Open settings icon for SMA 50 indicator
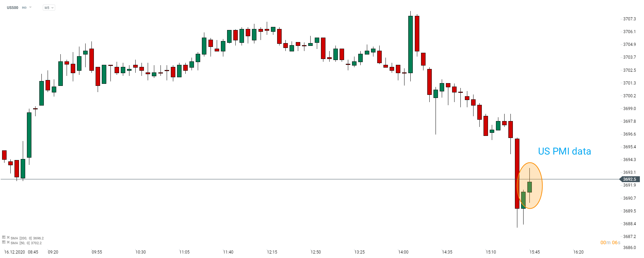 click(x=4, y=242)
